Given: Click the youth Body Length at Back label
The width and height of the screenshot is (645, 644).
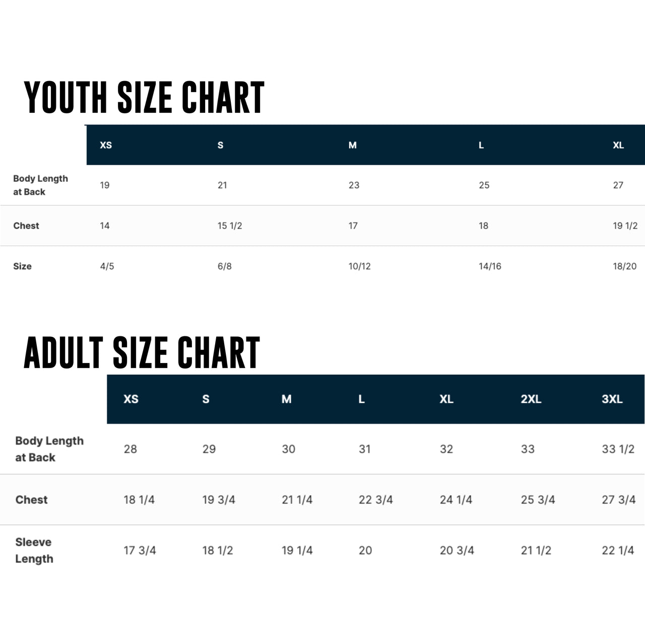Looking at the screenshot, I should pyautogui.click(x=40, y=185).
